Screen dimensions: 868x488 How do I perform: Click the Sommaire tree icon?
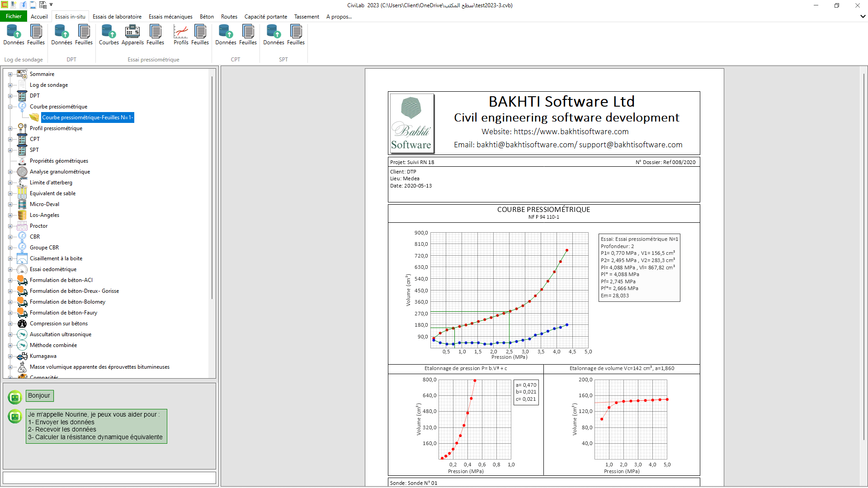coord(22,74)
